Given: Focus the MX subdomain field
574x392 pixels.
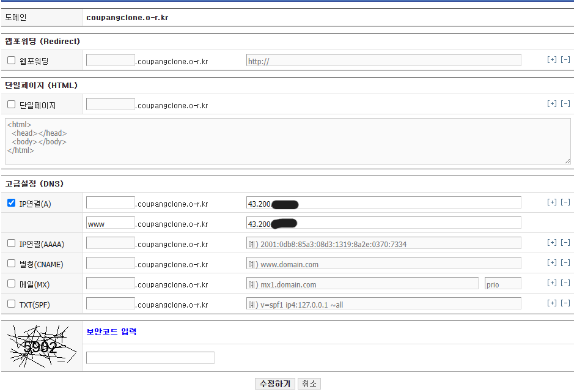Looking at the screenshot, I should [111, 283].
